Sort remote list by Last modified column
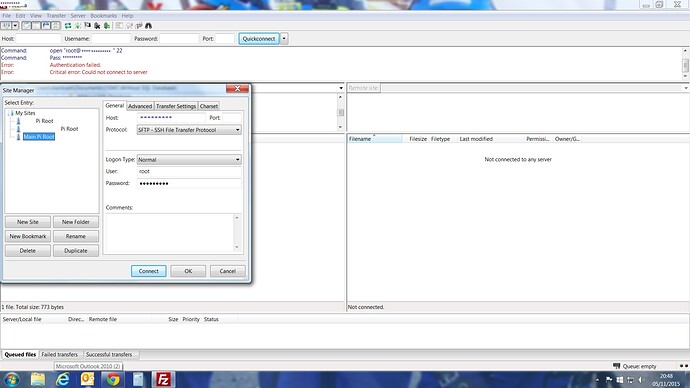Image resolution: width=690 pixels, height=388 pixels. click(491, 139)
